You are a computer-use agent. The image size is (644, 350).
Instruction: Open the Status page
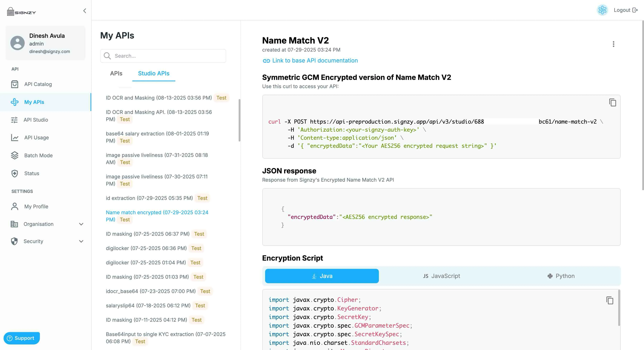click(32, 173)
